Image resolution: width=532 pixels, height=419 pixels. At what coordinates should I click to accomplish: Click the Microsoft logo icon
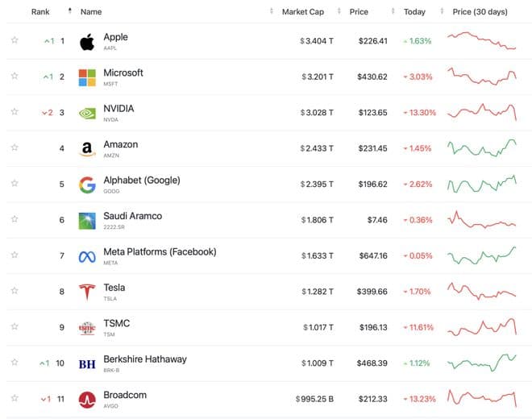[87, 77]
